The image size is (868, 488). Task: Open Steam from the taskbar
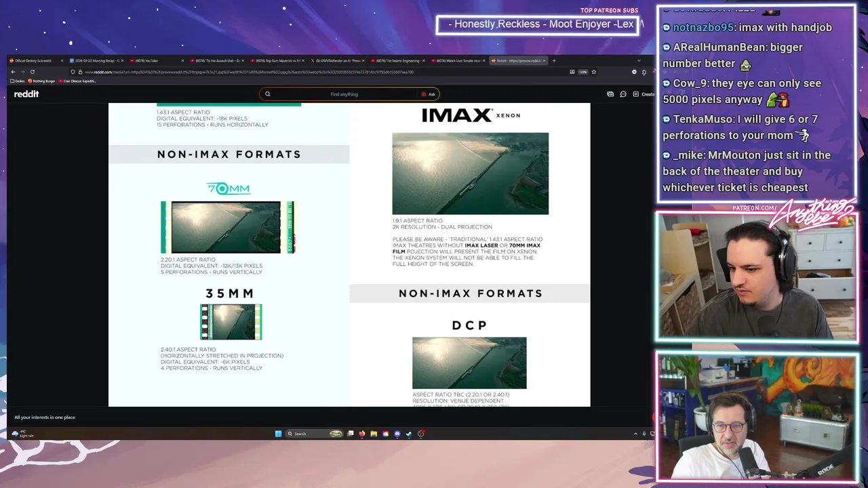pyautogui.click(x=409, y=434)
